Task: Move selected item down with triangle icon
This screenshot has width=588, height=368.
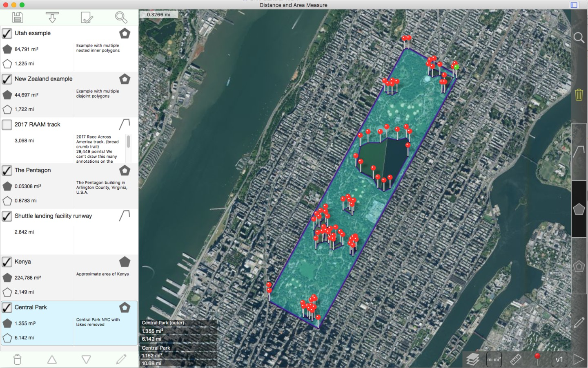Action: (86, 359)
